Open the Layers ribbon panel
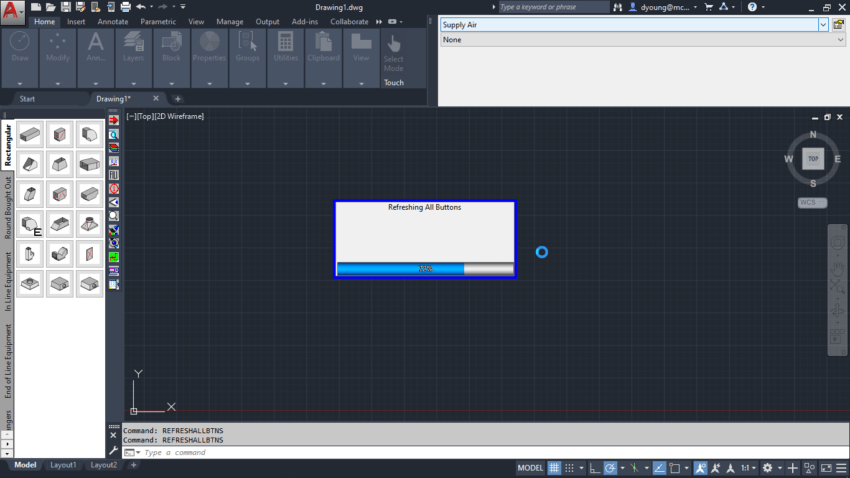Viewport: 850px width, 478px height. 133,58
